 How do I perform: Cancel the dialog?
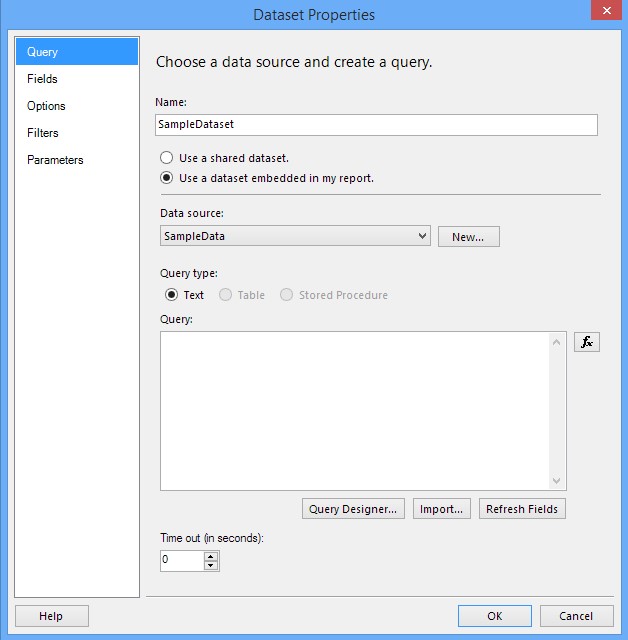576,616
